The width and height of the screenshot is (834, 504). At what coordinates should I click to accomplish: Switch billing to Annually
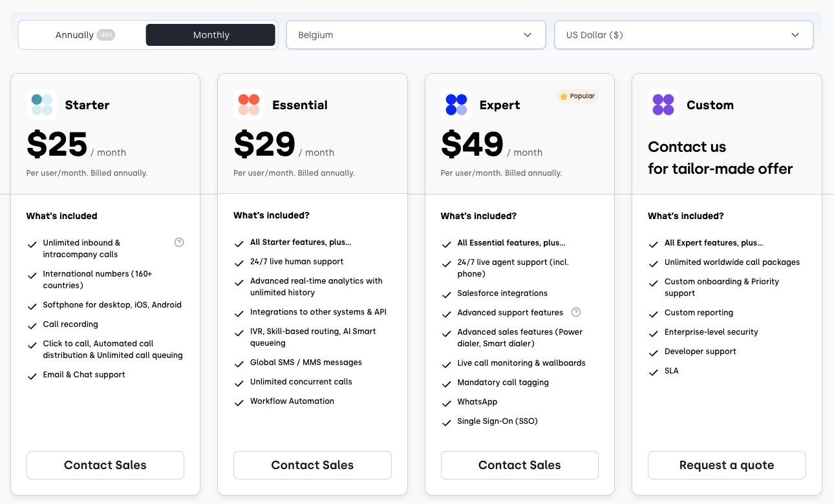pyautogui.click(x=74, y=35)
